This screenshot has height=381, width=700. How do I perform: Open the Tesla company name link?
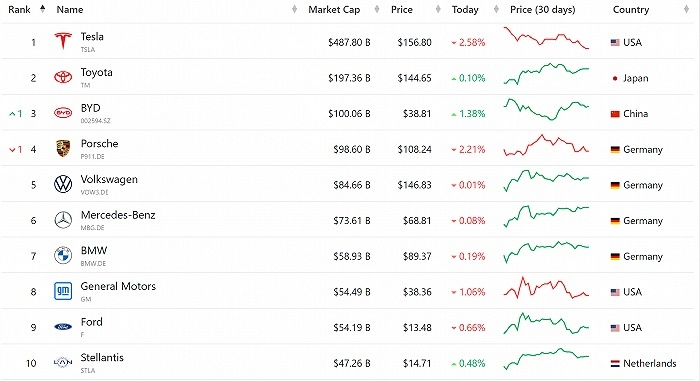(92, 37)
